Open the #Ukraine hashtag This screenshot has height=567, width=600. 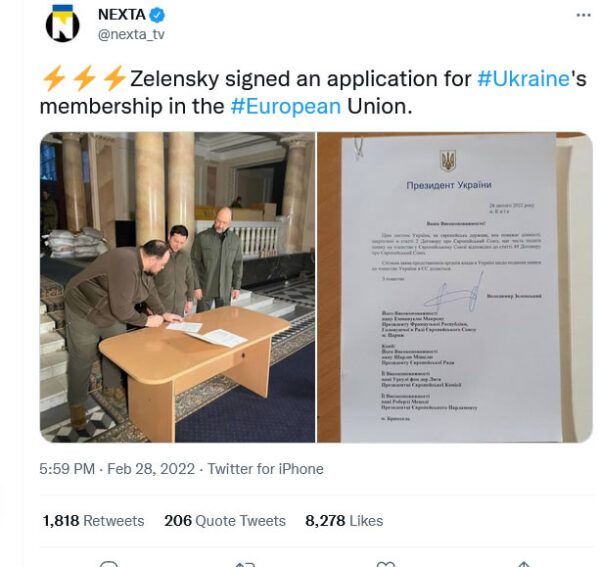[x=524, y=79]
